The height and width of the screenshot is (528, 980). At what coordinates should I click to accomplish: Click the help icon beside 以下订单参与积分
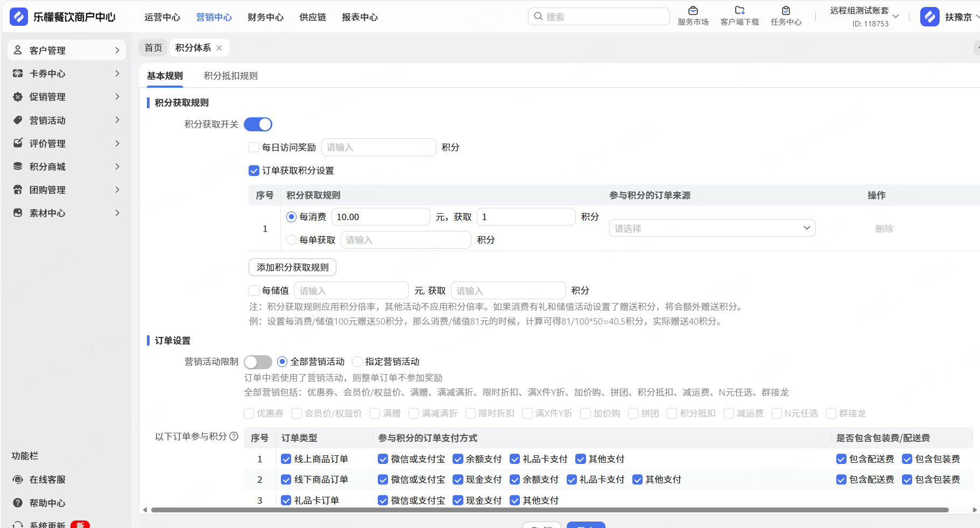(234, 437)
